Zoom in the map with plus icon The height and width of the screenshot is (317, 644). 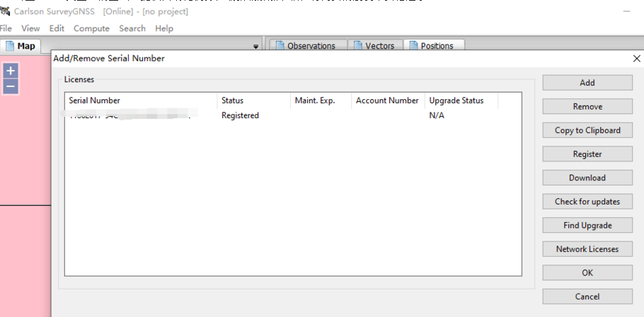[x=11, y=71]
